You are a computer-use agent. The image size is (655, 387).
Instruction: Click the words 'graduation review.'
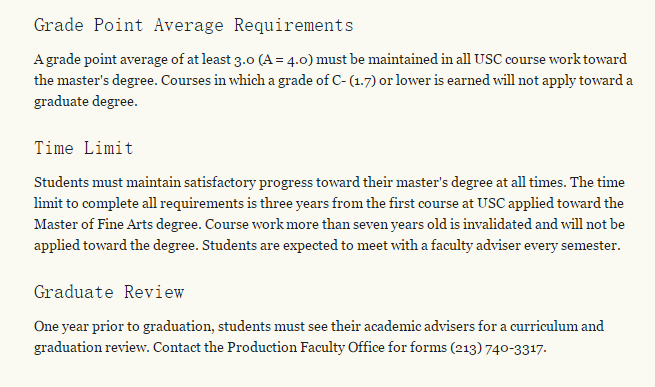pos(91,348)
